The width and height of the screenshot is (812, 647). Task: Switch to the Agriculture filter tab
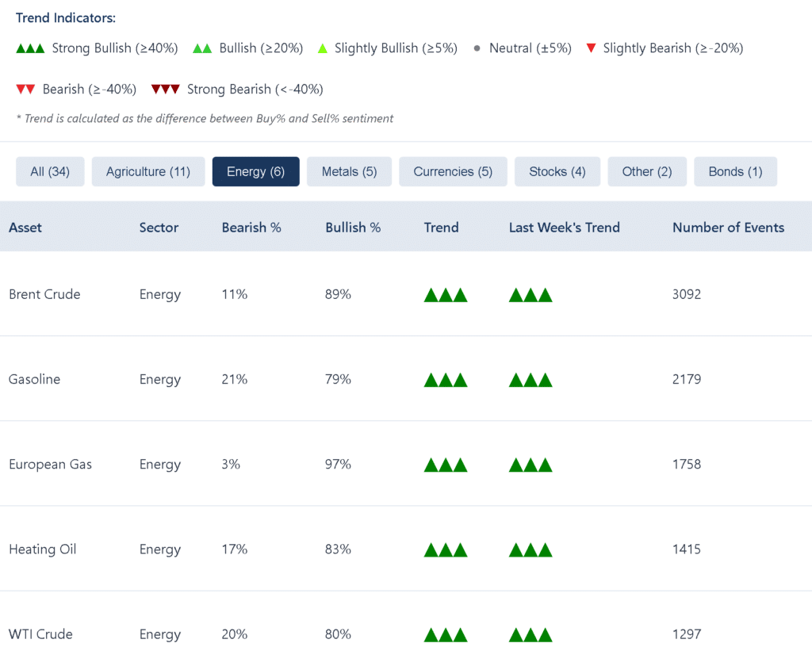click(147, 171)
